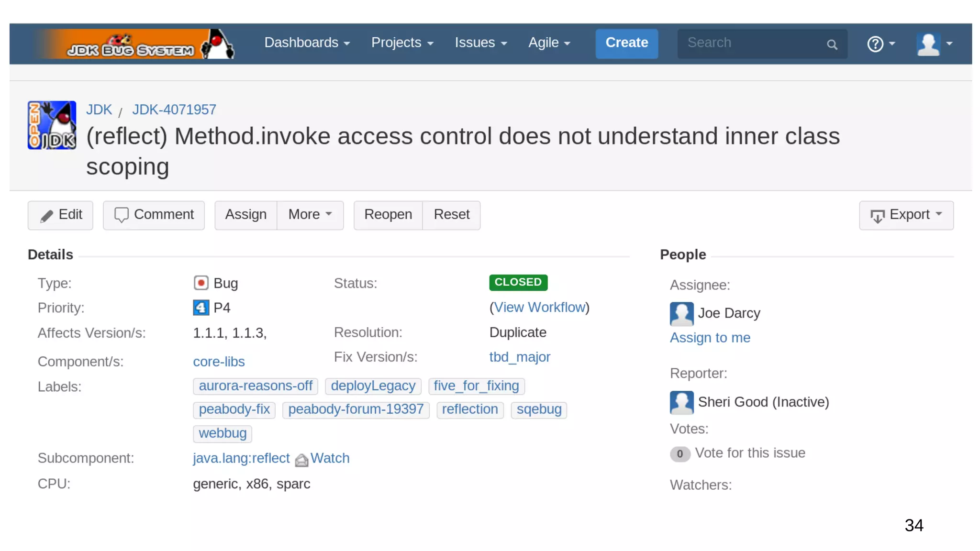This screenshot has width=980, height=551.
Task: Click the Edit pencil button
Action: click(x=60, y=215)
